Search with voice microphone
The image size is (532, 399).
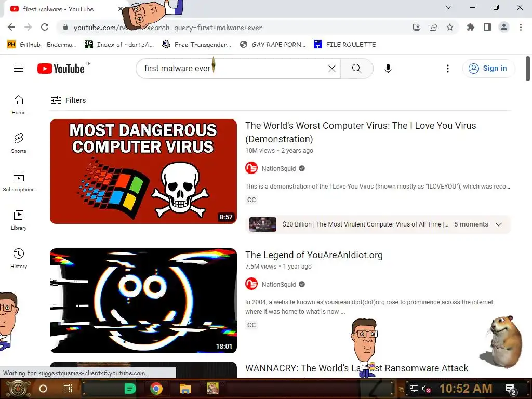[x=388, y=69]
